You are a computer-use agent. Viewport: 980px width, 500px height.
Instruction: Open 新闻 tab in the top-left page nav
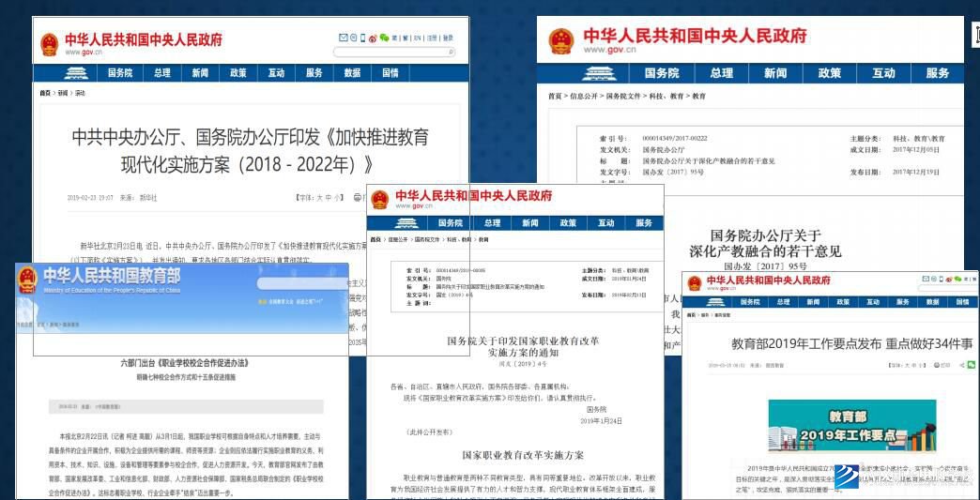[200, 73]
